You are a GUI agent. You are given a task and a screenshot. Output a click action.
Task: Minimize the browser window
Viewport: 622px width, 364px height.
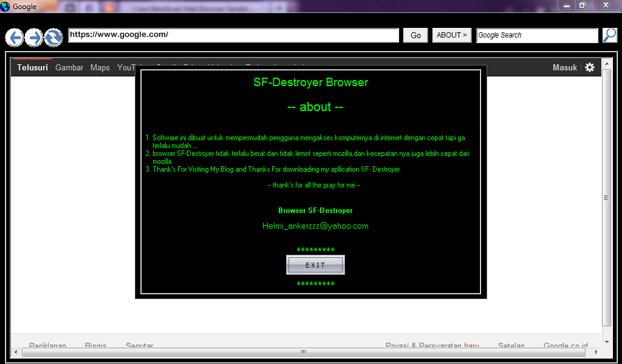tap(567, 5)
